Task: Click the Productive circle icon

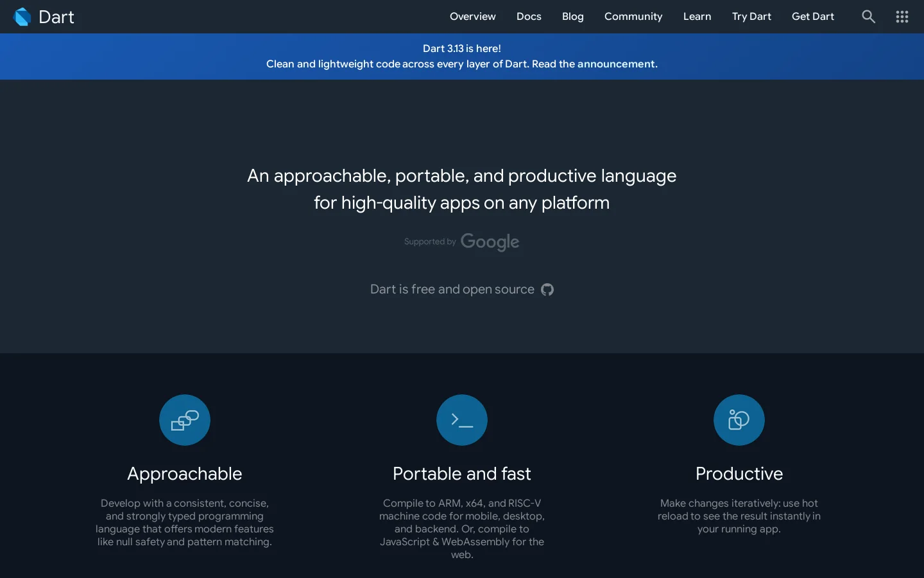Action: (739, 420)
